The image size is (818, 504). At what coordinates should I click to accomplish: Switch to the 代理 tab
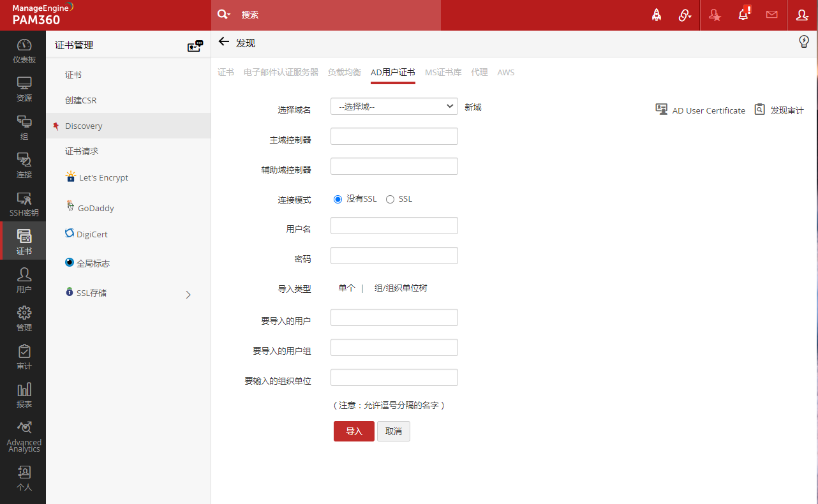click(479, 73)
